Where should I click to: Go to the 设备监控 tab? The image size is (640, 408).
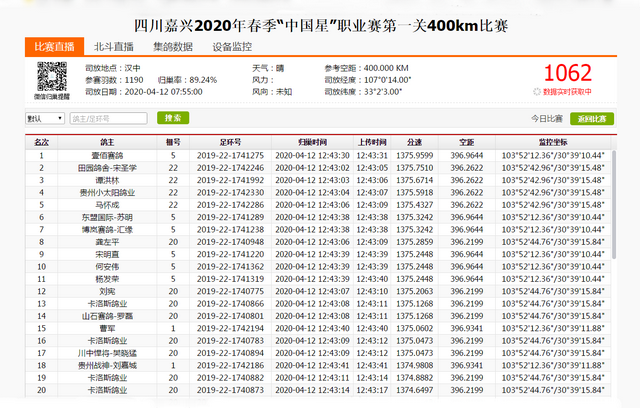coord(233,46)
